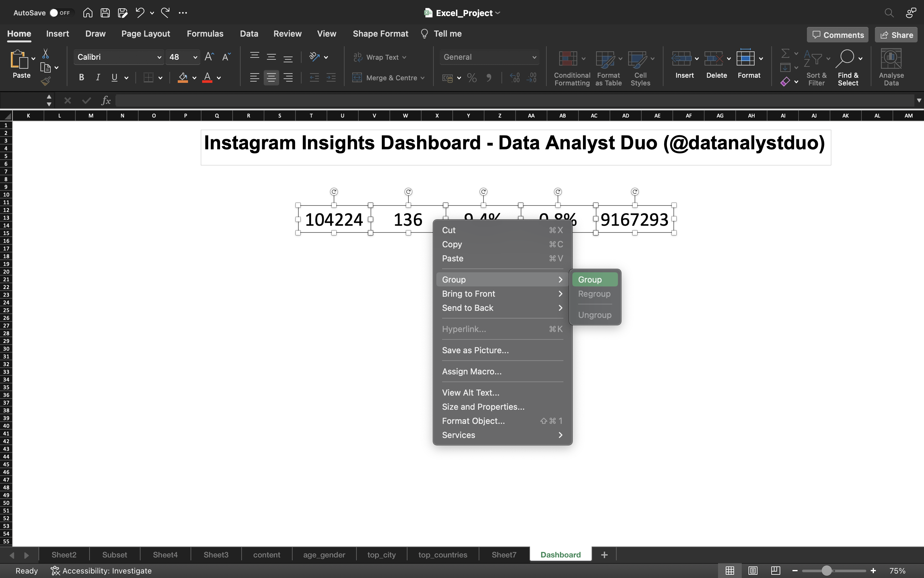The width and height of the screenshot is (924, 578).
Task: Toggle align text right
Action: point(288,78)
